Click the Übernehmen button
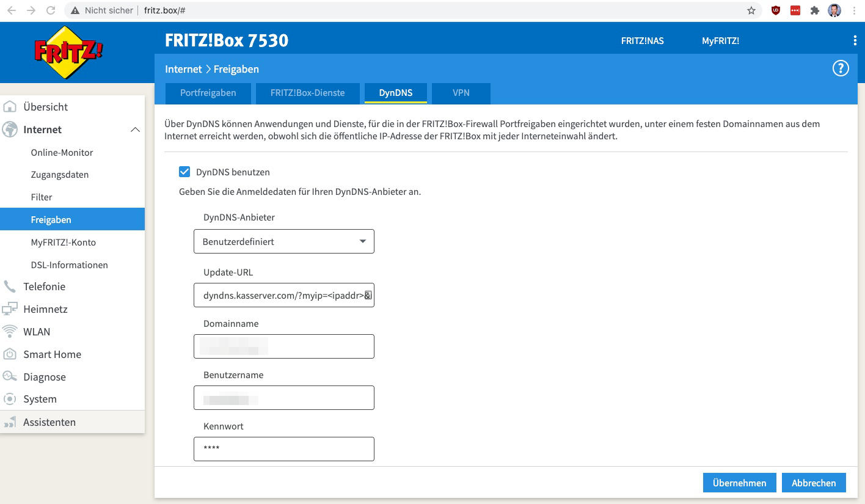Viewport: 865px width, 504px height. tap(740, 483)
